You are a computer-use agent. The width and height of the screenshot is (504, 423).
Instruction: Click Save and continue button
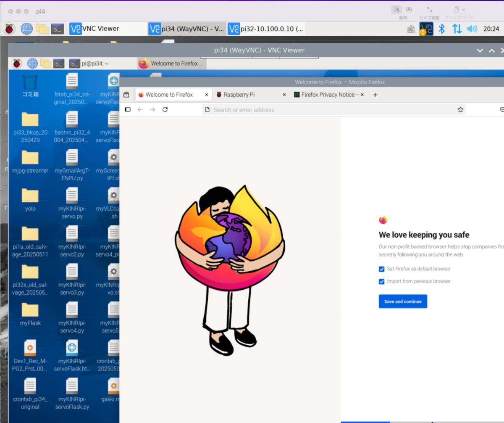click(x=403, y=301)
